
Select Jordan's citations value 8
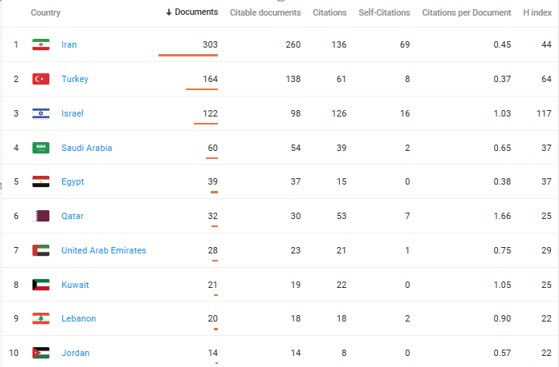pyautogui.click(x=344, y=353)
